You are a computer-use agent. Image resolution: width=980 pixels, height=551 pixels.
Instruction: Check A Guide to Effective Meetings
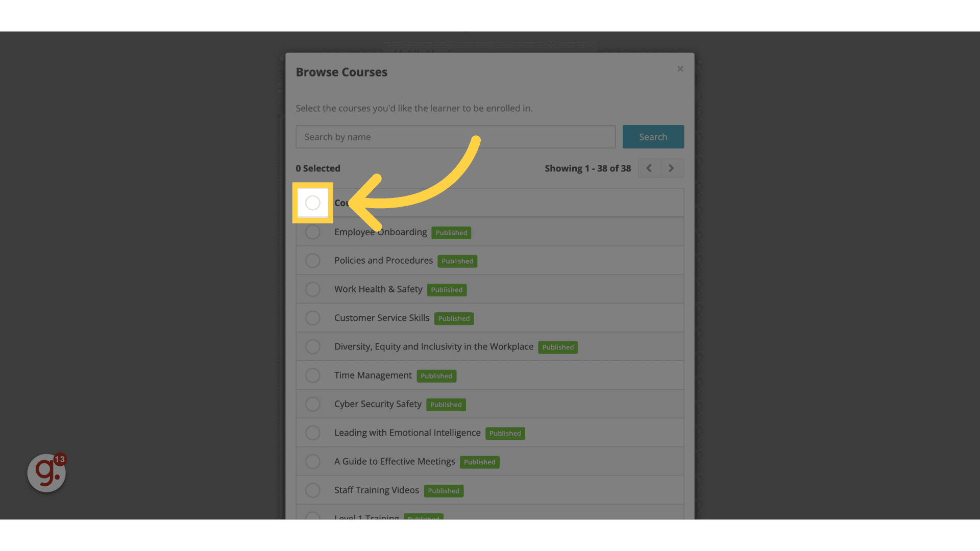pyautogui.click(x=313, y=462)
